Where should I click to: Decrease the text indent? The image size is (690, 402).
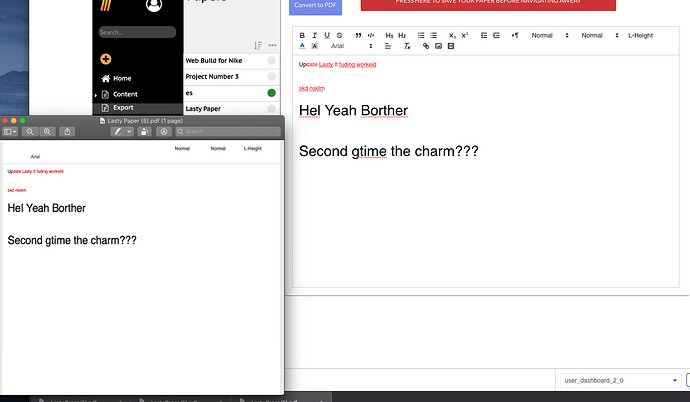484,35
